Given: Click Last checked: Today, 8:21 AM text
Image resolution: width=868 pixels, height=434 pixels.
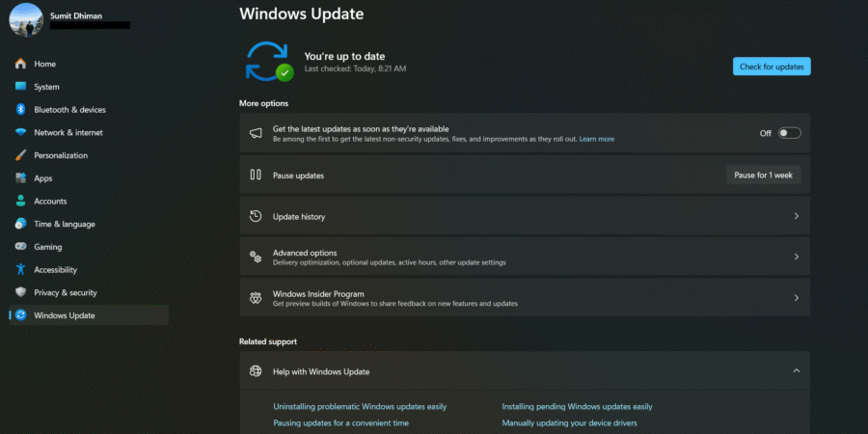Looking at the screenshot, I should coord(355,68).
